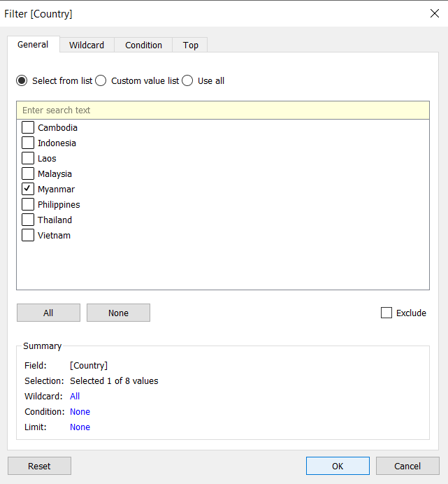448x484 pixels.
Task: Check the Cambodia checkbox
Action: [x=28, y=127]
